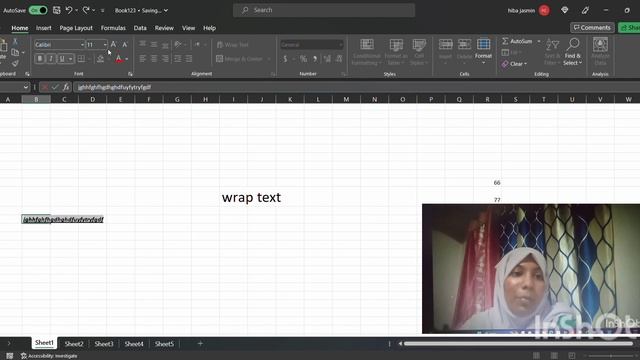Viewport: 640px width, 360px height.
Task: Increase font size with larger A
Action: (x=113, y=44)
